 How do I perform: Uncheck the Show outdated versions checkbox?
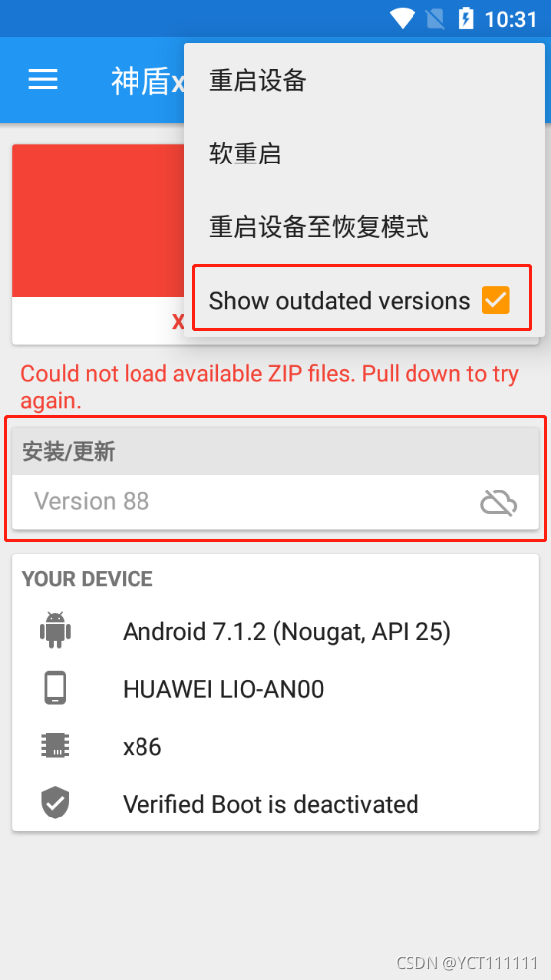496,301
